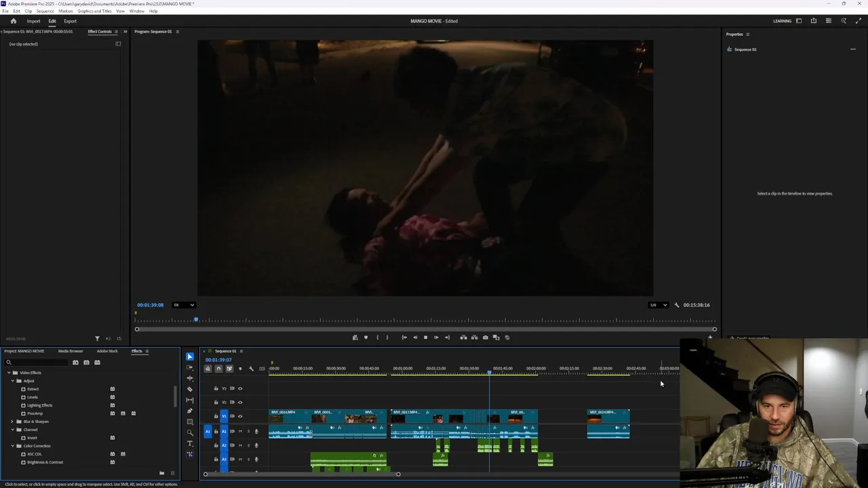Add a marker in the timeline header

click(x=240, y=369)
